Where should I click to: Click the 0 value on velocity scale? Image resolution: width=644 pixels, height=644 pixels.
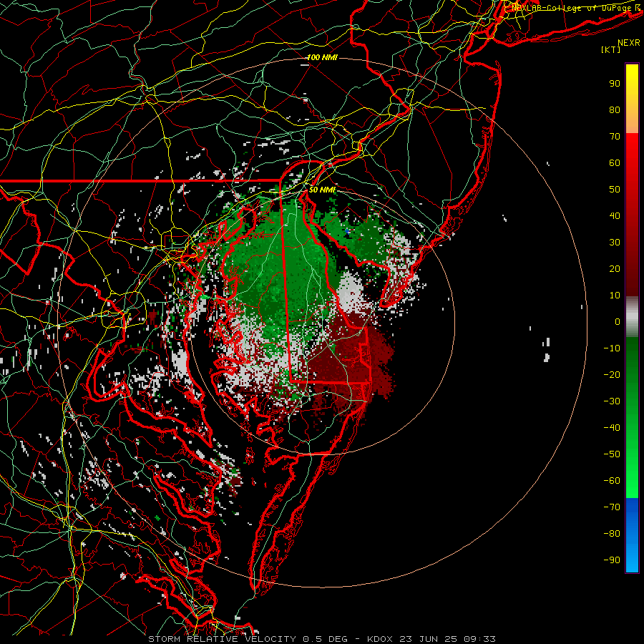(x=618, y=321)
